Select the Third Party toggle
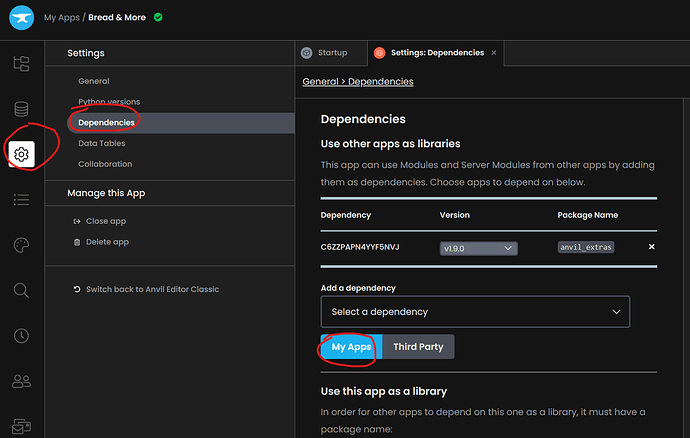The height and width of the screenshot is (438, 690). (x=418, y=347)
